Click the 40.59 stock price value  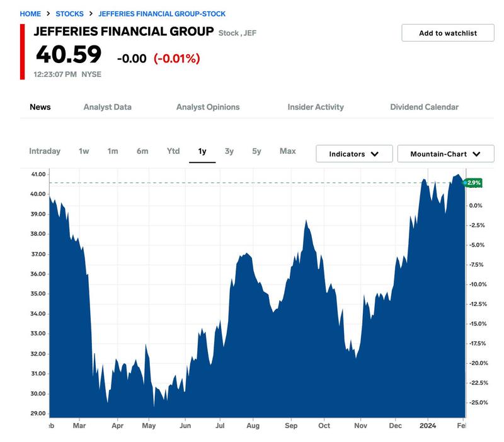(69, 54)
